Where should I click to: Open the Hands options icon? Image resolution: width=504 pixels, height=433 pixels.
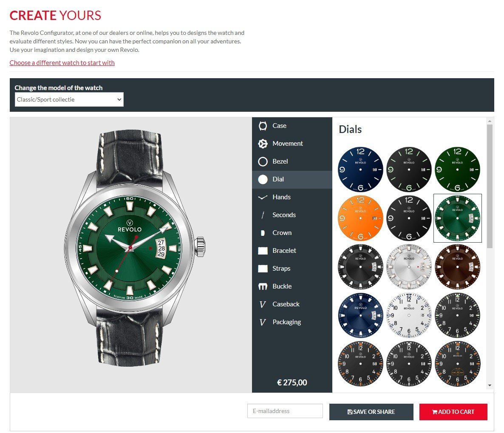tap(263, 197)
